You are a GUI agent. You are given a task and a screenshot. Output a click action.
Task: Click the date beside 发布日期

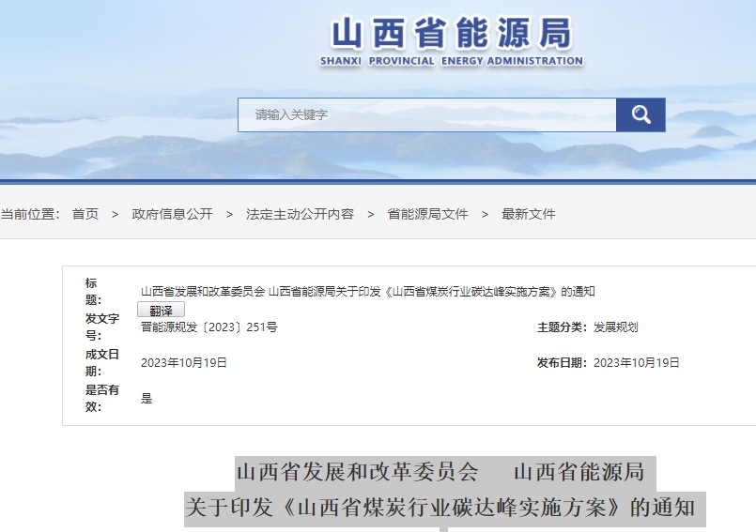[637, 363]
